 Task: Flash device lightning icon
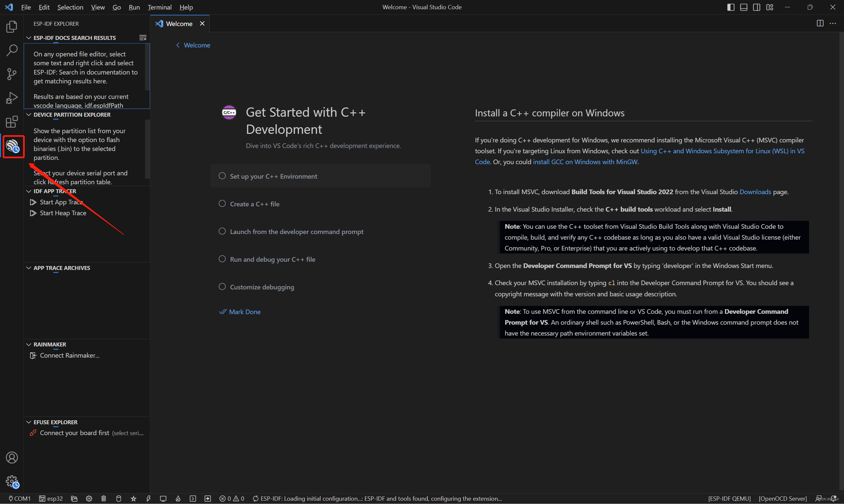[x=148, y=499]
